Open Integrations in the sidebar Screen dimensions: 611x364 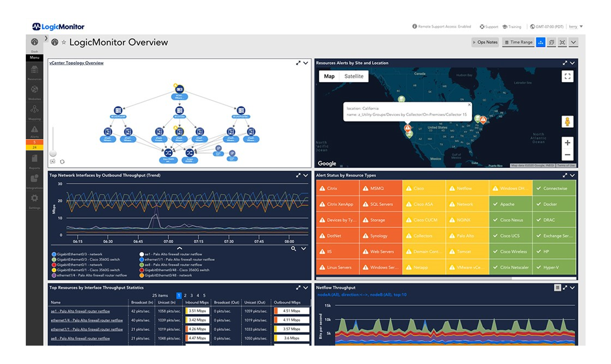tap(34, 181)
